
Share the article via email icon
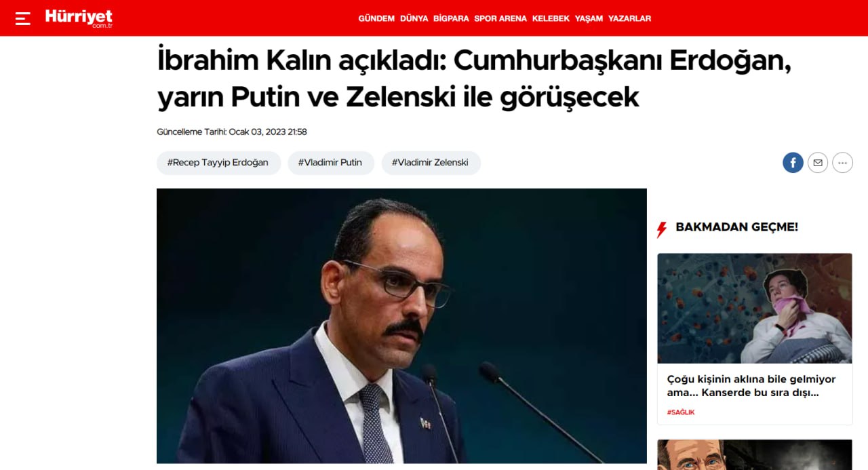tap(818, 163)
